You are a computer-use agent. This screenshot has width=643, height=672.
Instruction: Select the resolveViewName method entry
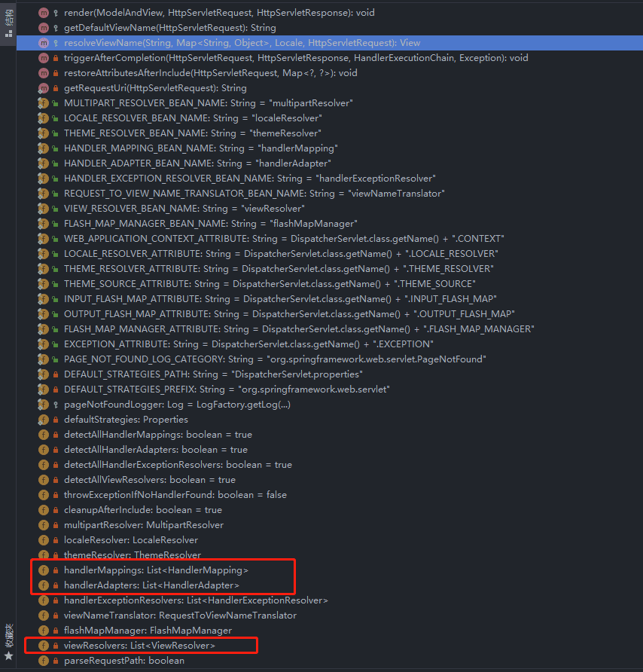[242, 43]
